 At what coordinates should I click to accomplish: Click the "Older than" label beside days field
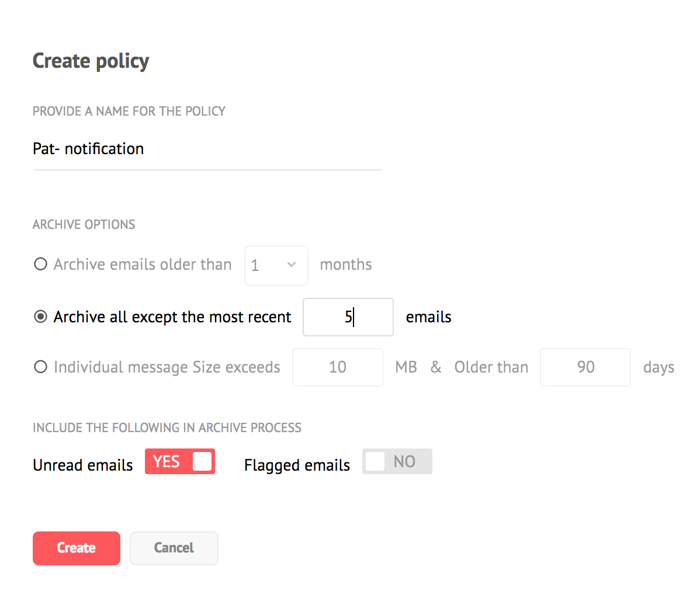click(x=491, y=367)
